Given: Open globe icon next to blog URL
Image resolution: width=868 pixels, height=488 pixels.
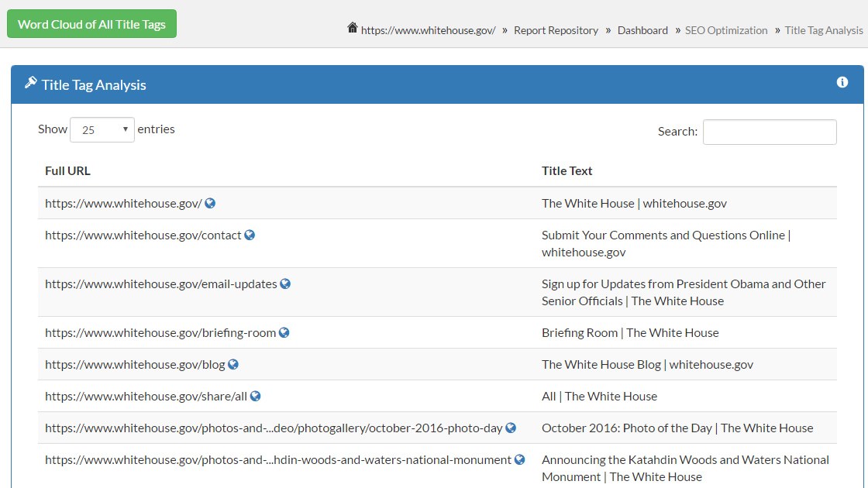Looking at the screenshot, I should coord(233,365).
